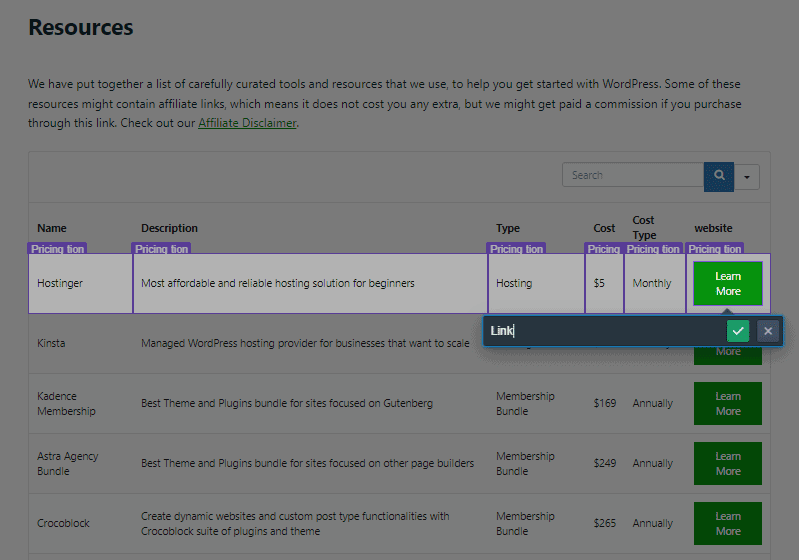Click the purple label above Hostinger name cell
Image resolution: width=799 pixels, height=560 pixels.
pos(57,249)
